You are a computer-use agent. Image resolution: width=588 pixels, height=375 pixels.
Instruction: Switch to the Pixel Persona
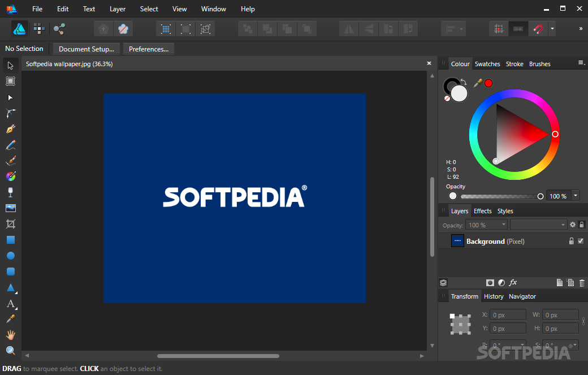[x=39, y=28]
